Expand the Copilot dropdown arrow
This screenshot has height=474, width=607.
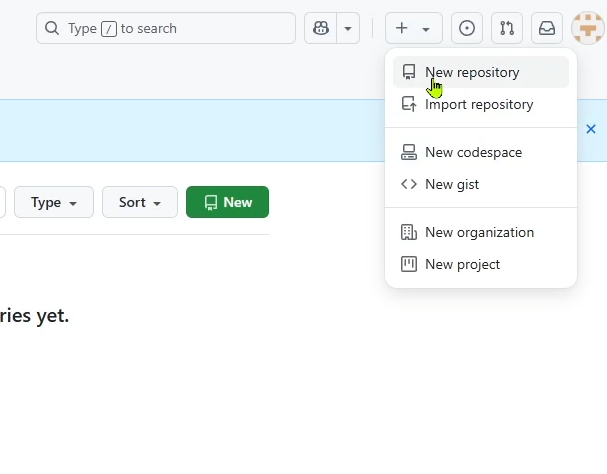tap(348, 28)
